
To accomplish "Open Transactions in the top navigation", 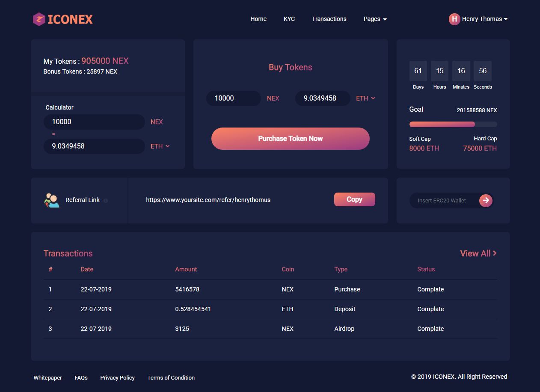I will click(329, 19).
